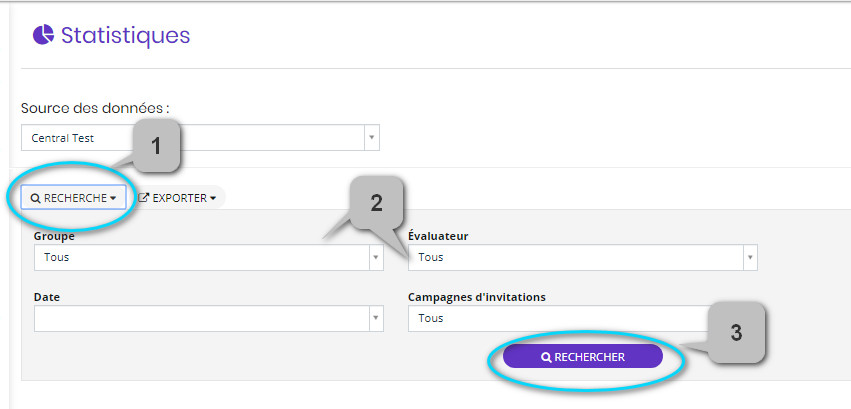Screen dimensions: 851x409
Task: Expand the Source des données dropdown arrow
Action: tap(372, 138)
